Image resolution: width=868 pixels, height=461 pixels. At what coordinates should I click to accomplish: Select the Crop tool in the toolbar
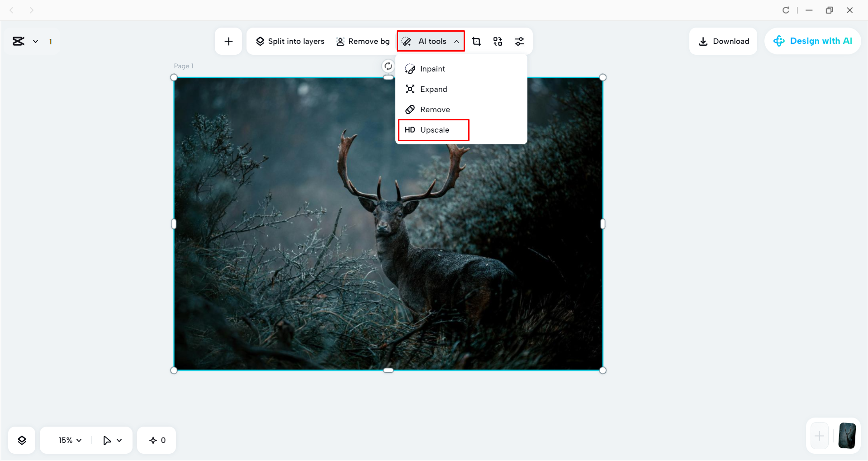click(x=476, y=41)
